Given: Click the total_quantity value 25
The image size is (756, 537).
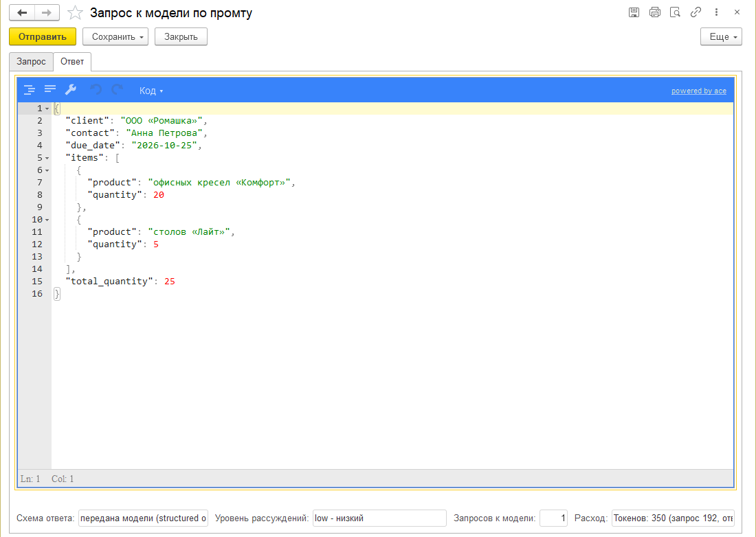Looking at the screenshot, I should point(170,282).
